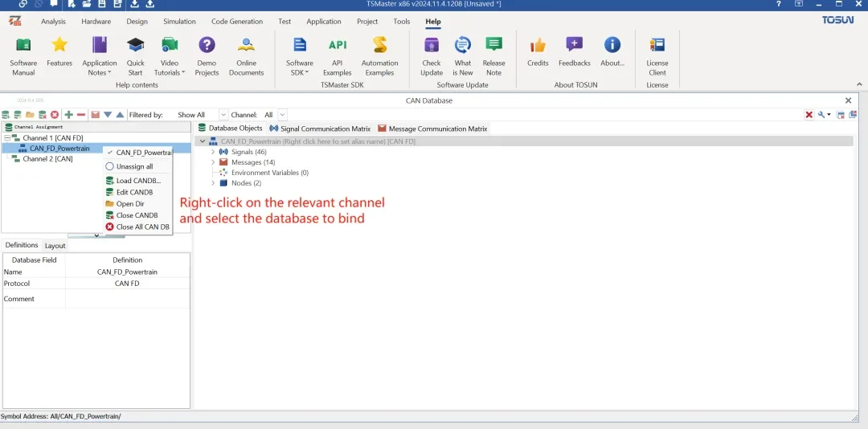Click the Features star icon

tap(59, 44)
